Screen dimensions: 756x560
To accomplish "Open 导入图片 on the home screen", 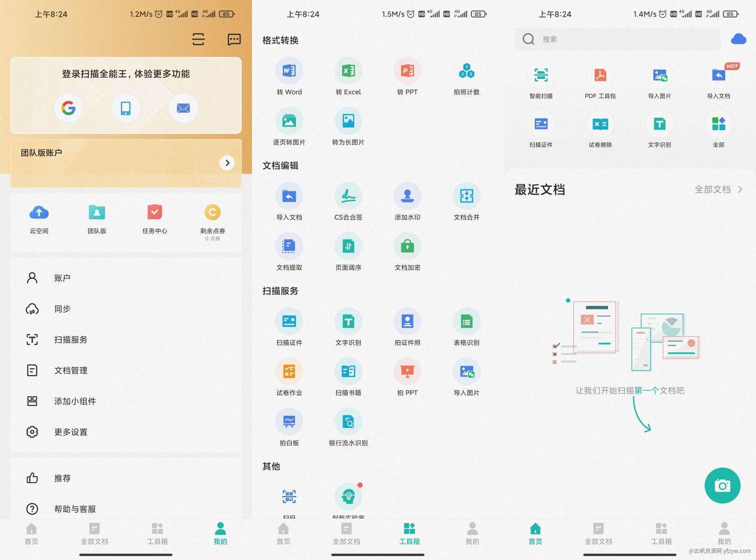I will pos(659,81).
